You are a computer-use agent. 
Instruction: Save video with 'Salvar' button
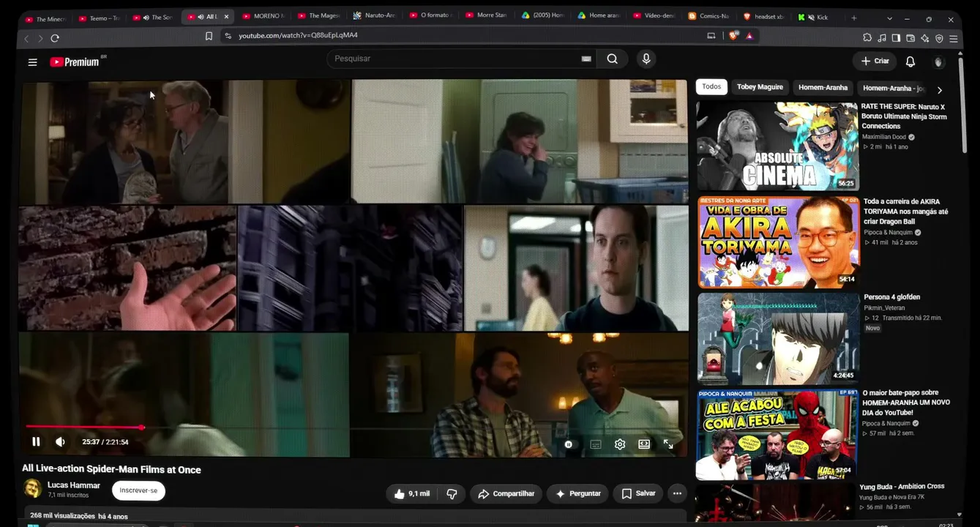638,494
